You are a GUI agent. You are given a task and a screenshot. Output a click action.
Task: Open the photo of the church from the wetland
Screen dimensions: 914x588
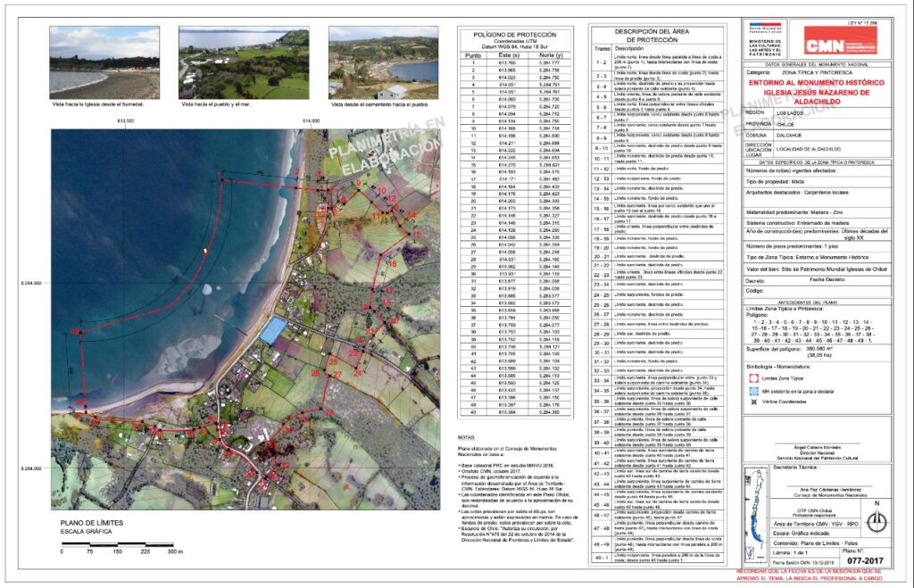[x=104, y=62]
